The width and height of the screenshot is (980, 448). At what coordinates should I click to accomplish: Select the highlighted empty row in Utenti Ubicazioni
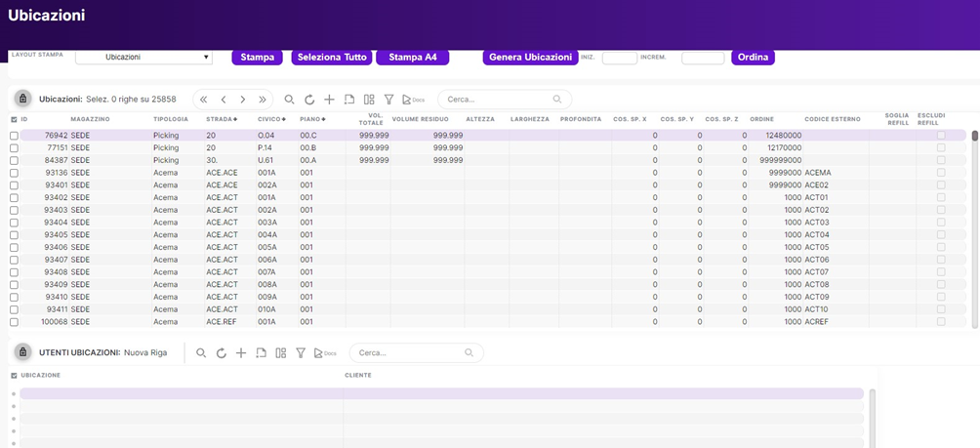pos(442,393)
